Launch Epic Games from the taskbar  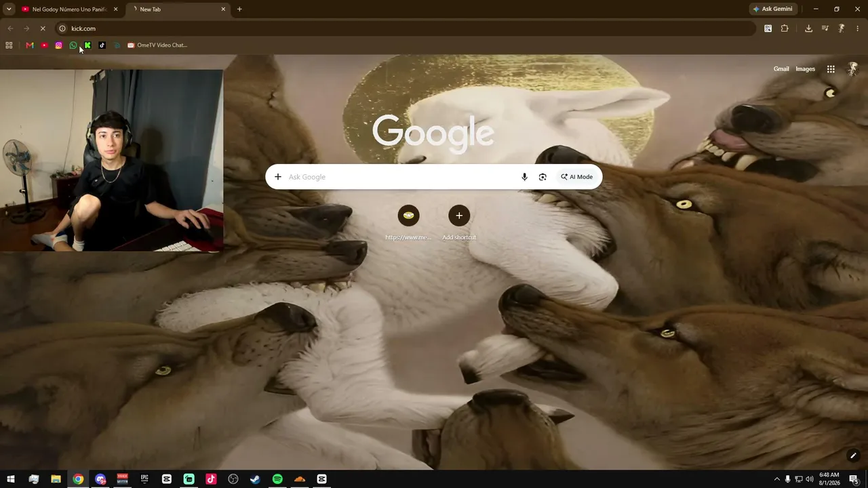pos(144,479)
